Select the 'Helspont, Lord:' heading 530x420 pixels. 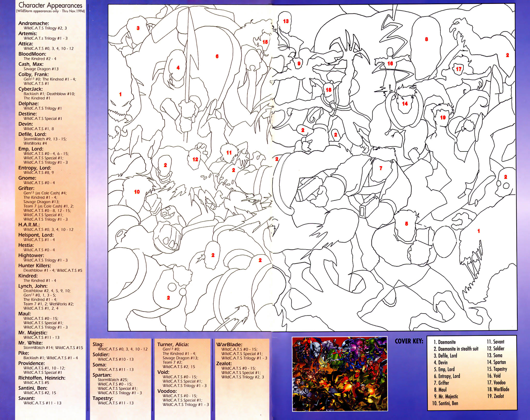[36, 235]
